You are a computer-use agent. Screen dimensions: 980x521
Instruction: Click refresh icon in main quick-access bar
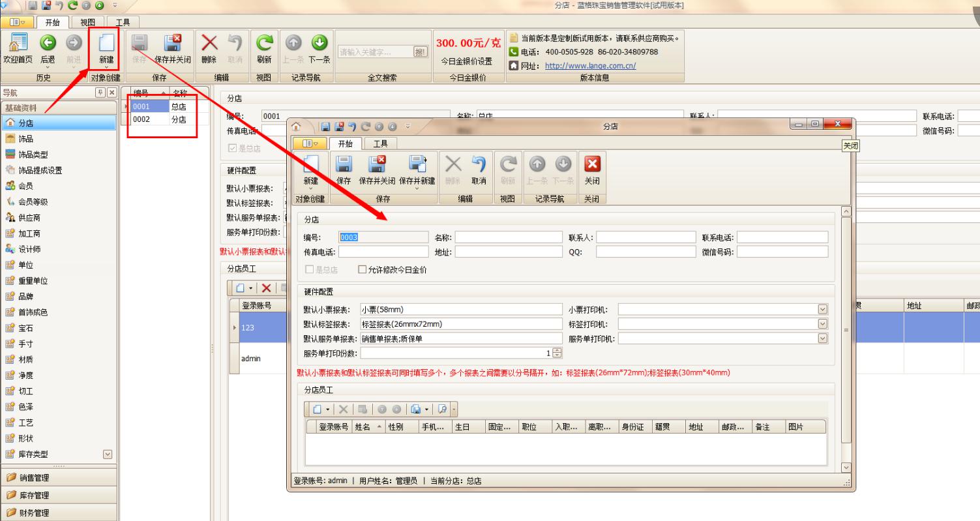tap(74, 6)
